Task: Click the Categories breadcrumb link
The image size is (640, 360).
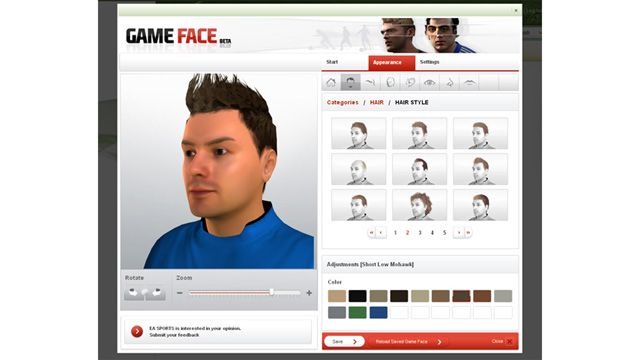Action: [342, 102]
